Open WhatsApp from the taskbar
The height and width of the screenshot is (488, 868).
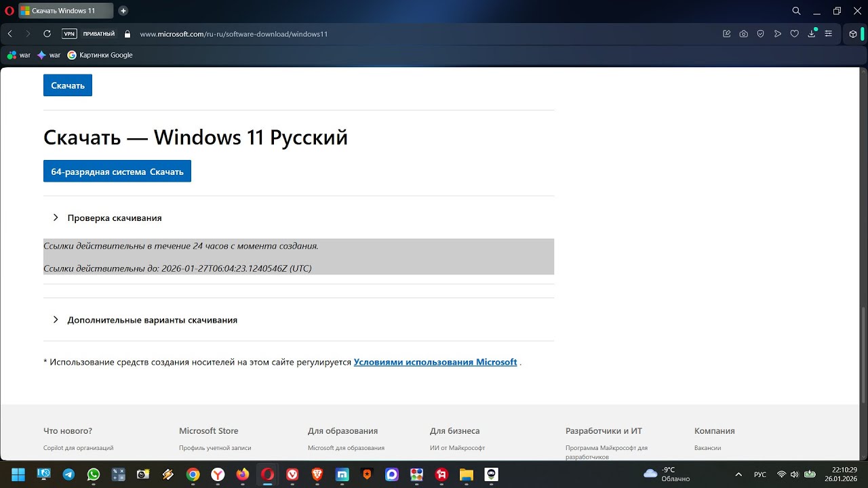(x=94, y=474)
